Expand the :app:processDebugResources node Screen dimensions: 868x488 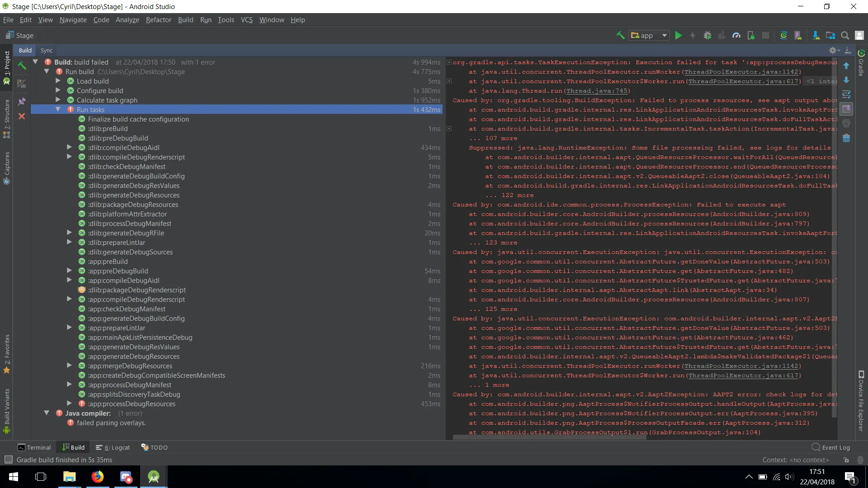69,403
